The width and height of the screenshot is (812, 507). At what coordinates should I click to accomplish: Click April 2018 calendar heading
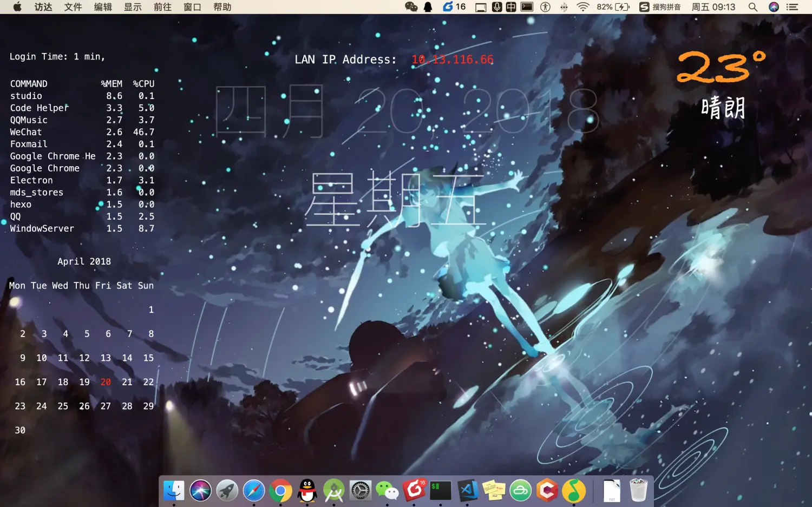(x=84, y=261)
